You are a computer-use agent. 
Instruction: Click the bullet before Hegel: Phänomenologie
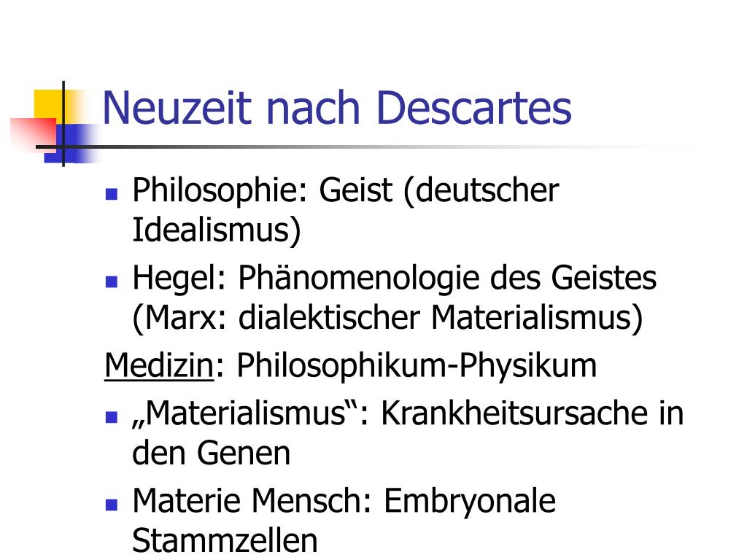pyautogui.click(x=112, y=281)
